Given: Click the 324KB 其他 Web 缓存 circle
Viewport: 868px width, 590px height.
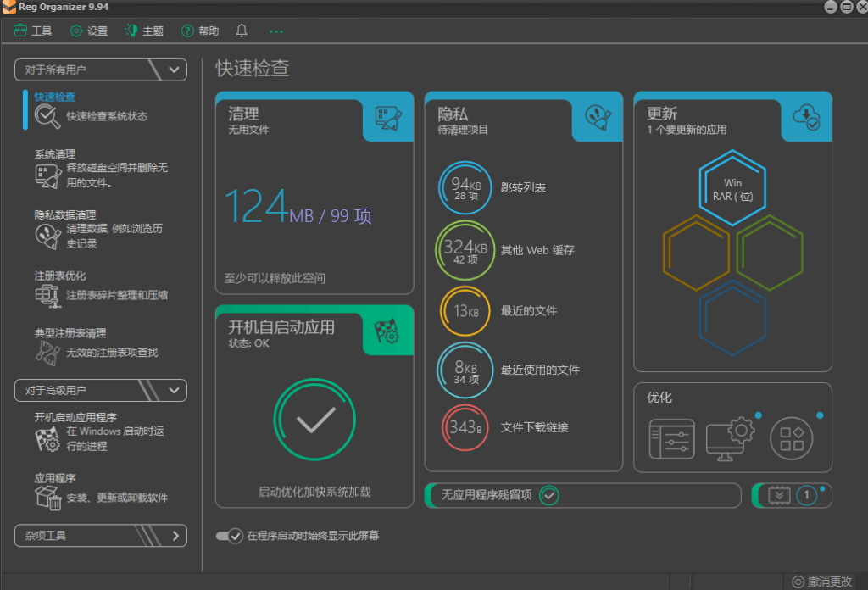Looking at the screenshot, I should point(465,250).
